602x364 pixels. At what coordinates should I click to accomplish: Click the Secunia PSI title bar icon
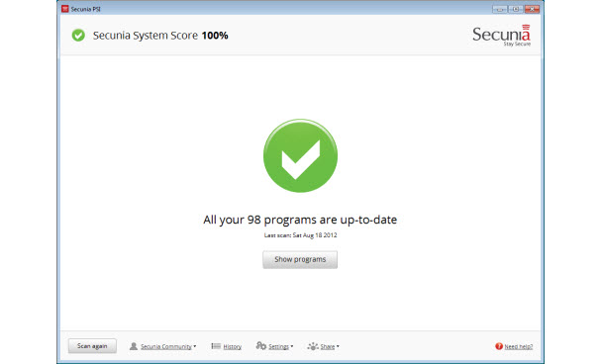(65, 9)
